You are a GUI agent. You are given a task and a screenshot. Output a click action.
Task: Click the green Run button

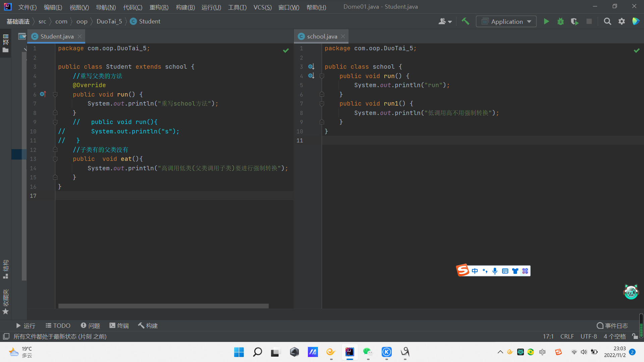point(546,21)
